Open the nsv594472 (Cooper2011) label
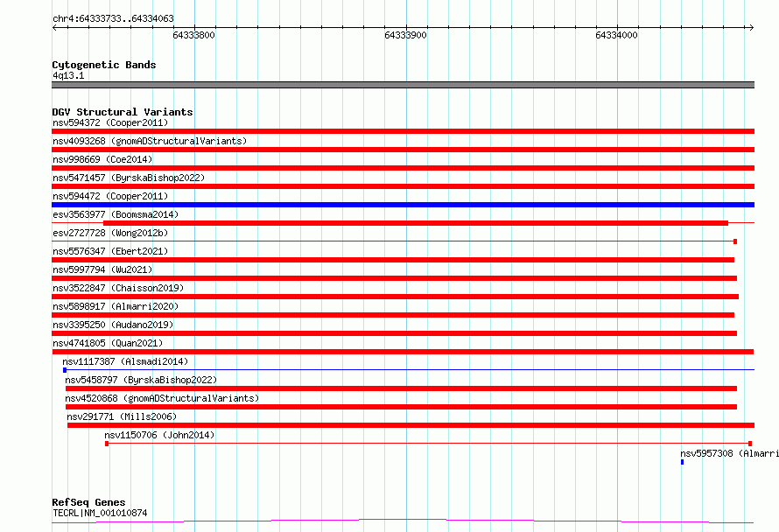779x532 pixels. click(110, 196)
